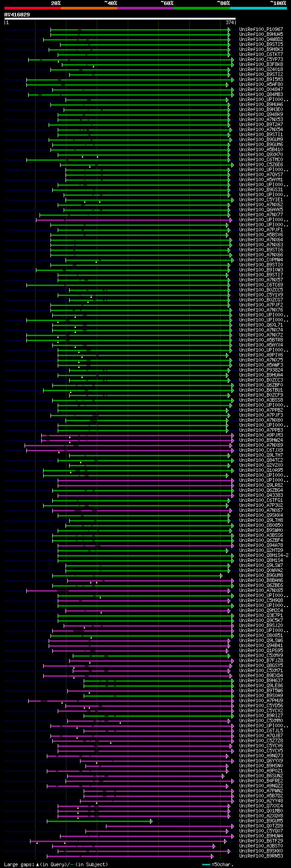The height and width of the screenshot is (868, 291).
Task: Click the UniRef100_O80851 label
Action: (x=261, y=635)
